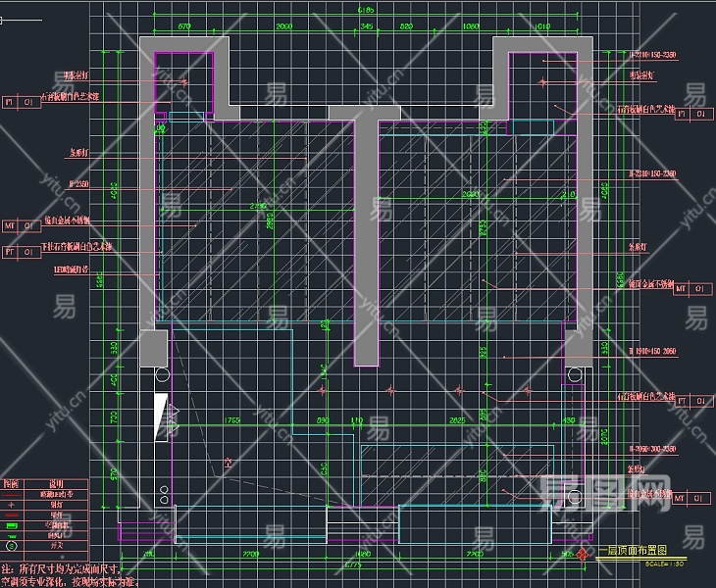This screenshot has width=716, height=588.
Task: Select the lower-right PT 01 material tag
Action: tap(694, 401)
